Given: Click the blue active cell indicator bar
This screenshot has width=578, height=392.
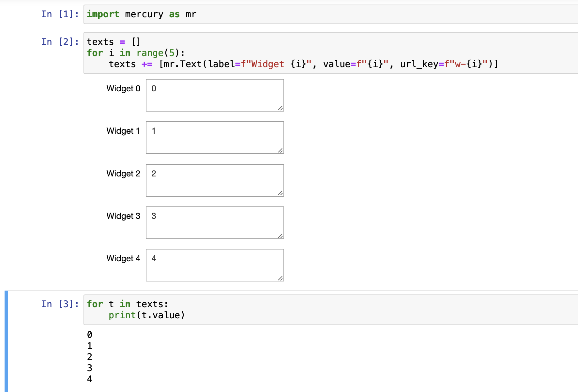Looking at the screenshot, I should (6, 341).
